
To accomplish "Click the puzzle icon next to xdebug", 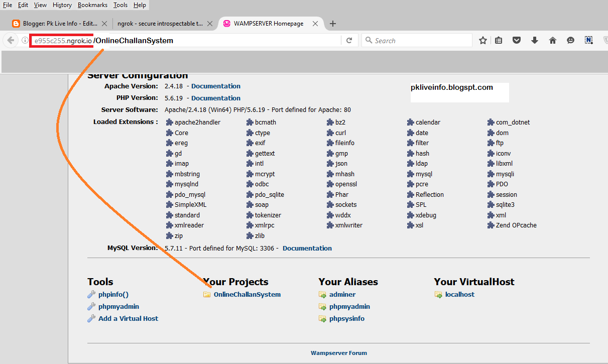I will coord(411,215).
